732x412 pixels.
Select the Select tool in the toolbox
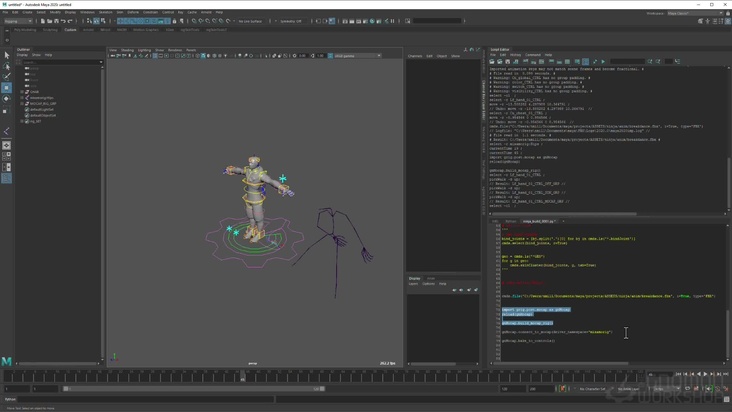[x=6, y=56]
